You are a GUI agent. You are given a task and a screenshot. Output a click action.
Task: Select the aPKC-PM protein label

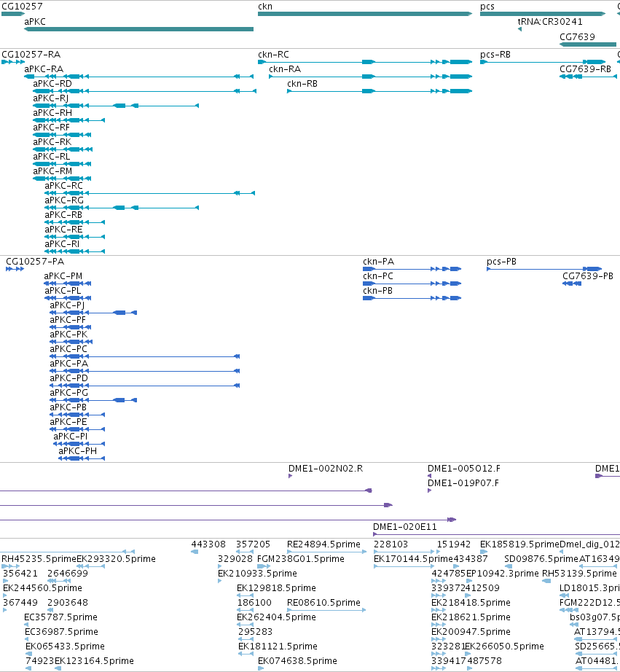coord(63,276)
